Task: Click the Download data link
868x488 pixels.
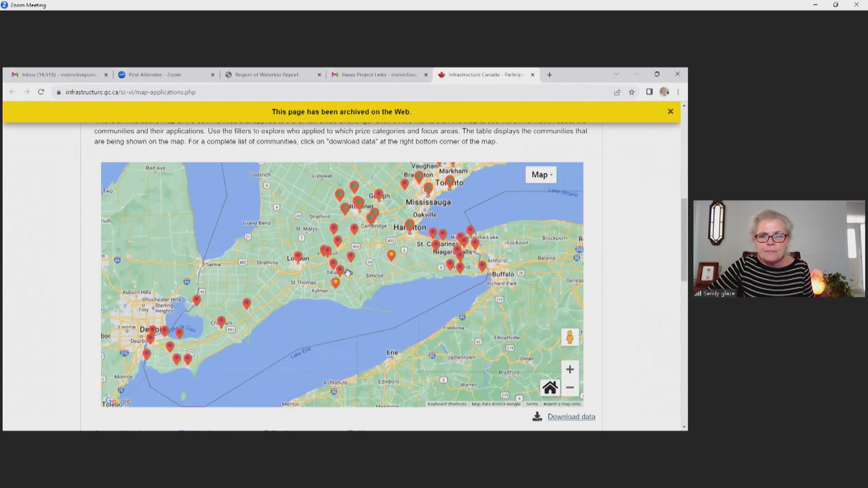Action: (x=571, y=417)
